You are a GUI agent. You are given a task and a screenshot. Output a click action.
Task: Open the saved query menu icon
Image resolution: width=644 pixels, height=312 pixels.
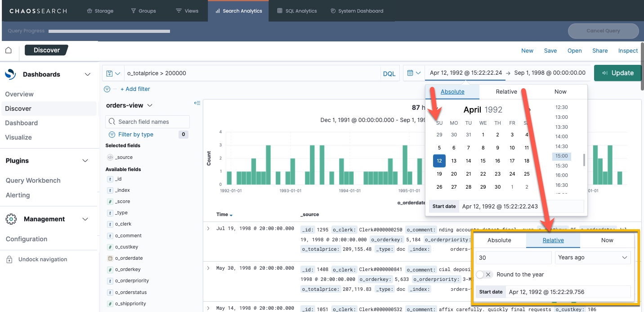tap(113, 73)
